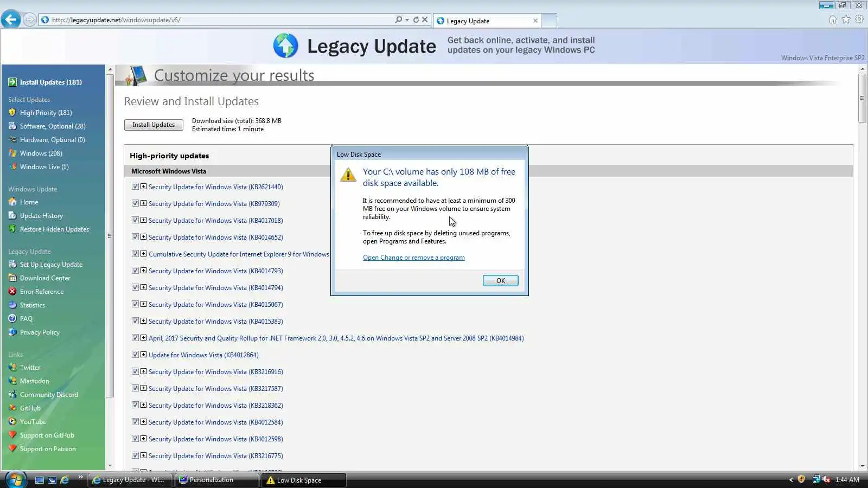
Task: Click the browser back arrow button
Action: [11, 20]
